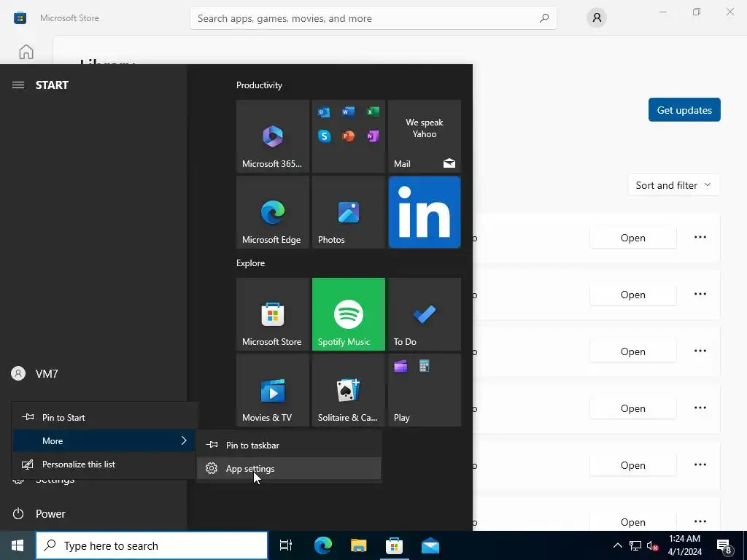The width and height of the screenshot is (747, 560).
Task: Open the Office apps folder tile
Action: (348, 136)
